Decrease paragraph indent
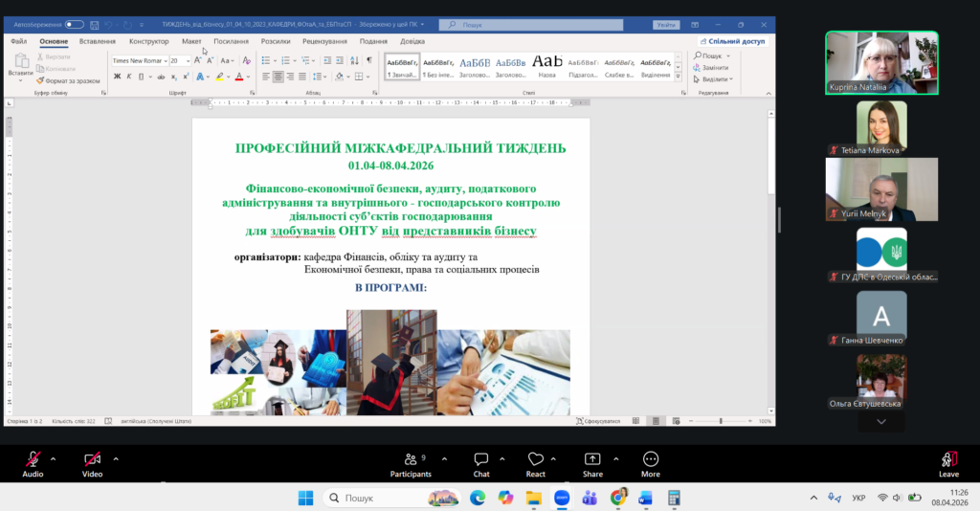The width and height of the screenshot is (980, 511). (327, 60)
